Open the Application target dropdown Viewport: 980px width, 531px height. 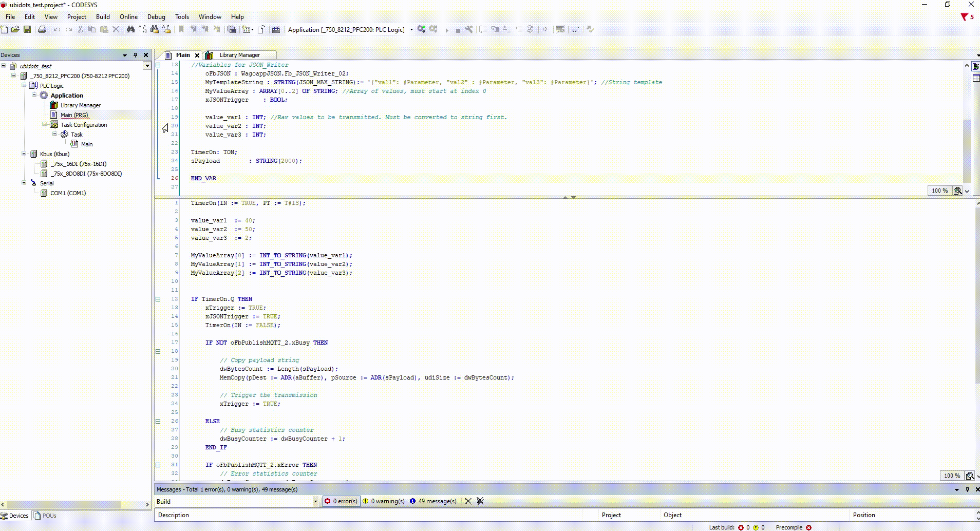pos(411,29)
